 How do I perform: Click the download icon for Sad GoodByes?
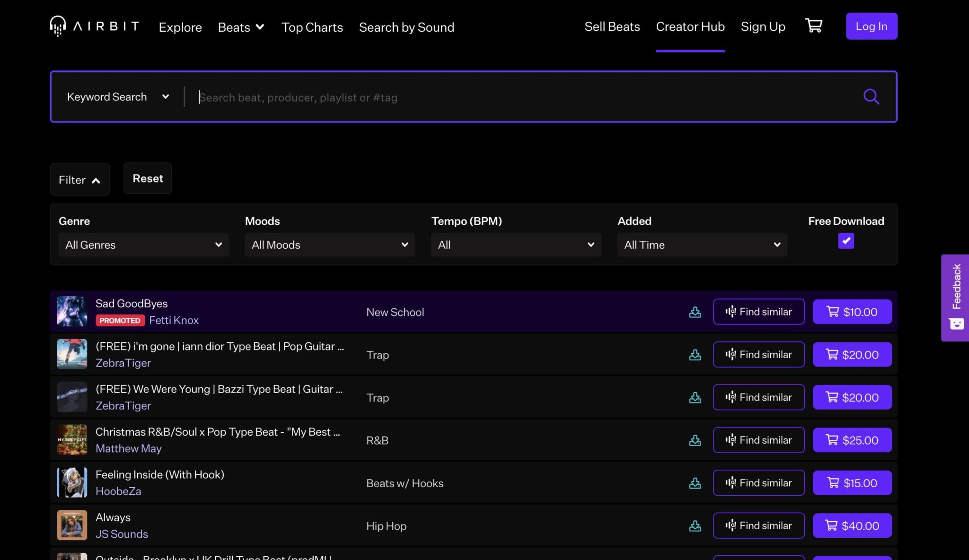tap(694, 312)
